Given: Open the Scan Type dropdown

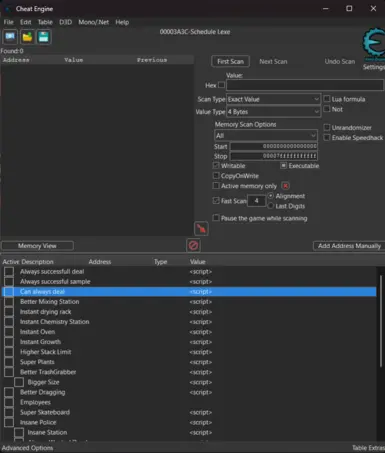Looking at the screenshot, I should 273,99.
